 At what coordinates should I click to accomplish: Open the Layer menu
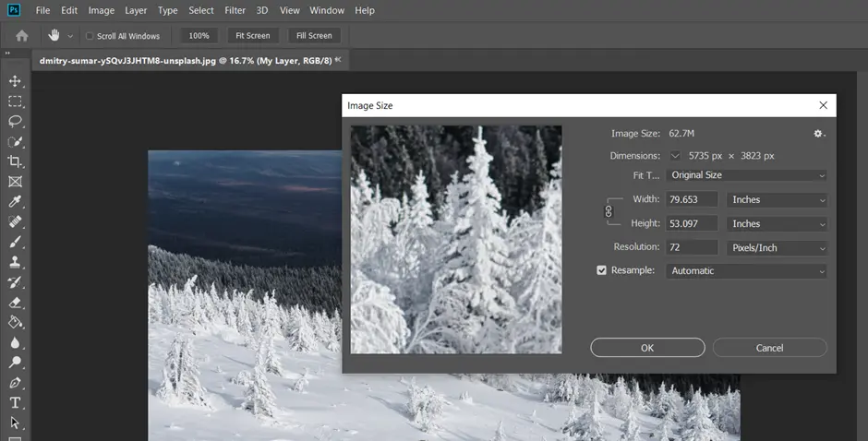[136, 10]
